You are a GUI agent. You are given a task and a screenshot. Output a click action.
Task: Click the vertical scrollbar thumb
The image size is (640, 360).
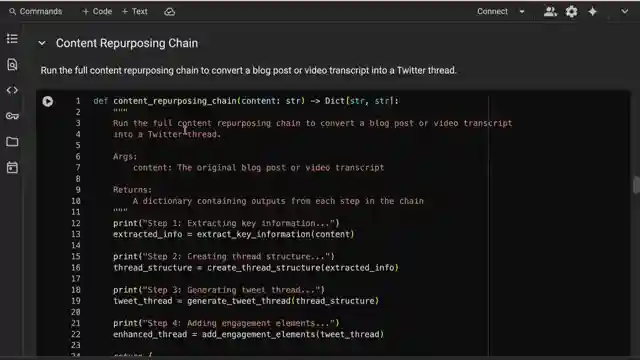[636, 185]
